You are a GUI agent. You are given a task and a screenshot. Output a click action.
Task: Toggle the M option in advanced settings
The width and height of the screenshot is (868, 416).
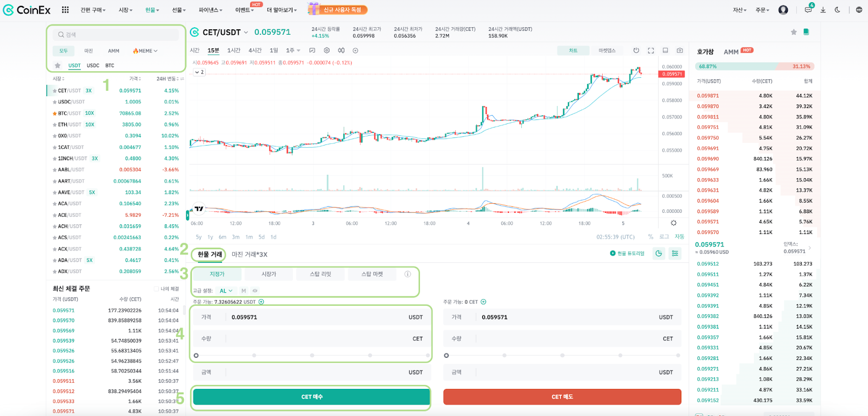tap(244, 291)
